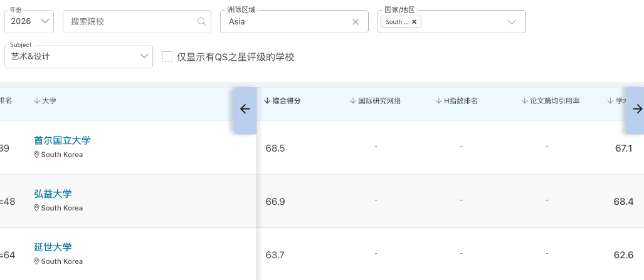Screen dimensions: 644x280
Task: Sort by 大学 column header
Action: tap(45, 101)
